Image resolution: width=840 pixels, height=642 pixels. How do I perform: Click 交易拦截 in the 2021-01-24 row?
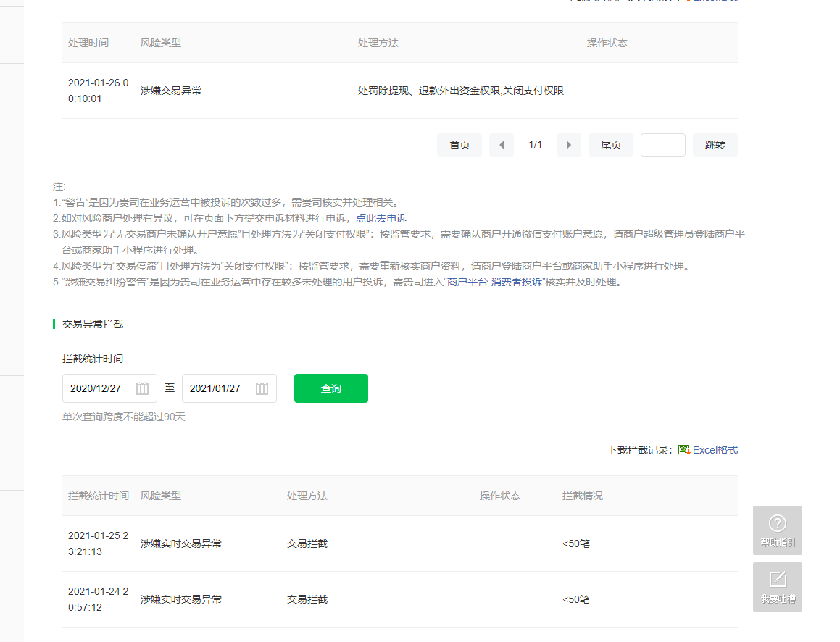pos(307,599)
